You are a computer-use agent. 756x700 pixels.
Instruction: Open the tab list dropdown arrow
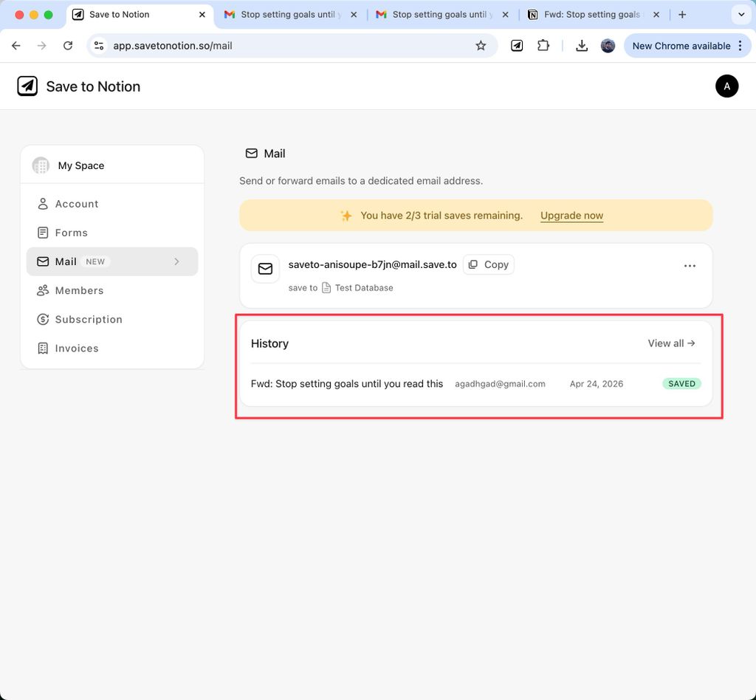click(741, 15)
